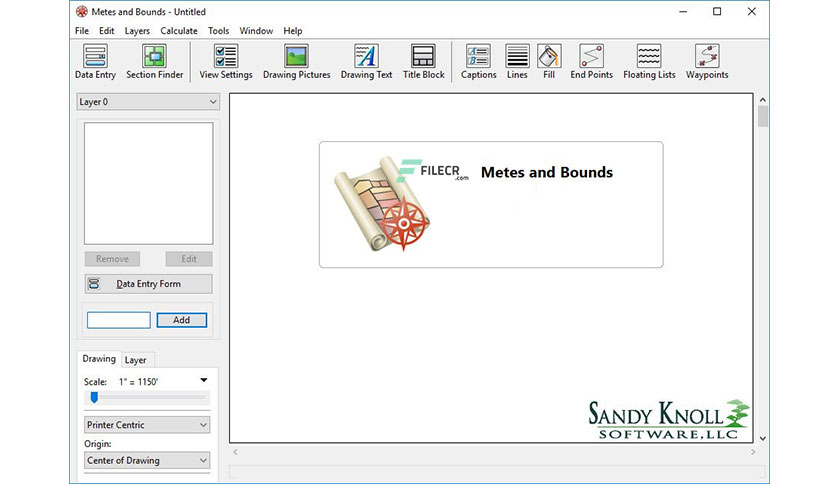The image size is (836, 484).
Task: Switch to the Layer tab
Action: [x=135, y=360]
